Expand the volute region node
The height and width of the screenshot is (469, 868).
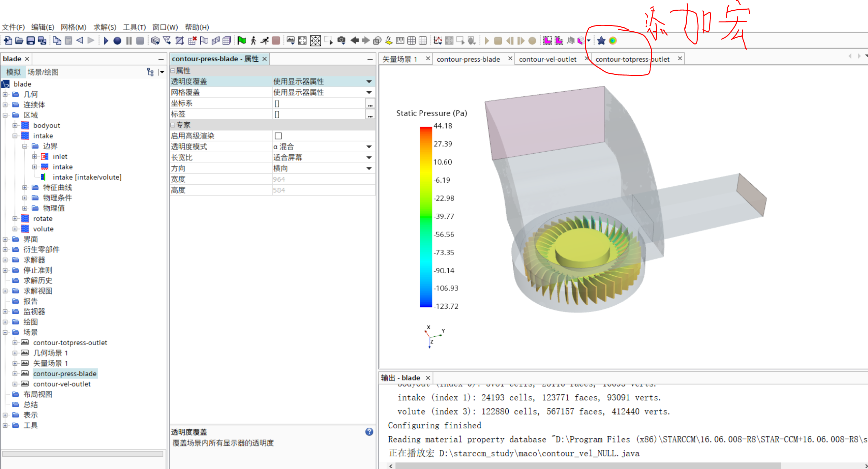15,229
